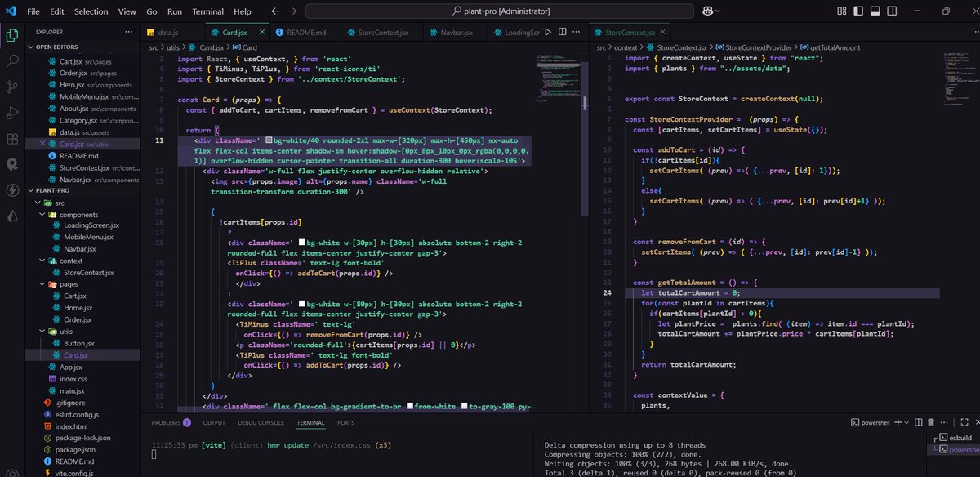980x477 pixels.
Task: Click the split terminal icon
Action: tap(918, 422)
